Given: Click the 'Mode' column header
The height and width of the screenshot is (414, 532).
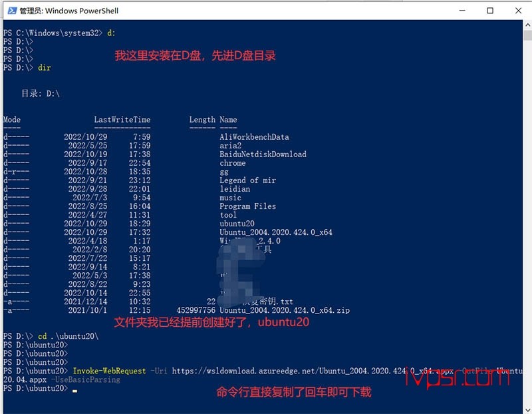Looking at the screenshot, I should pos(12,120).
